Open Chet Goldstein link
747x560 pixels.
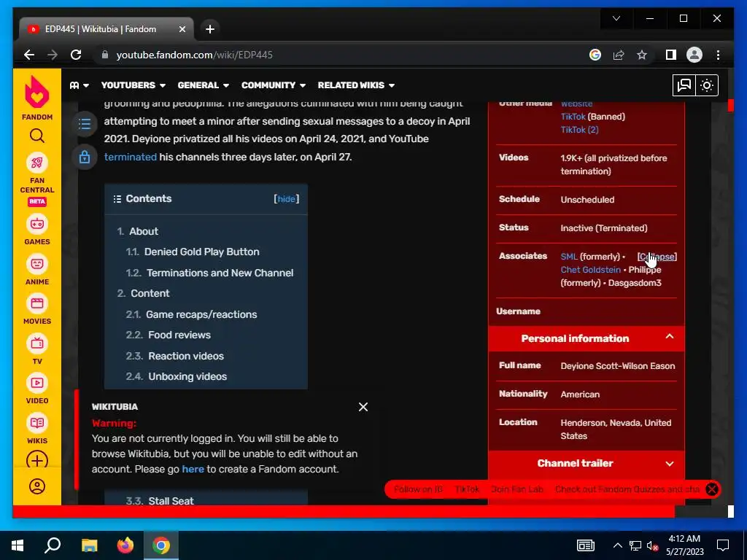(590, 270)
